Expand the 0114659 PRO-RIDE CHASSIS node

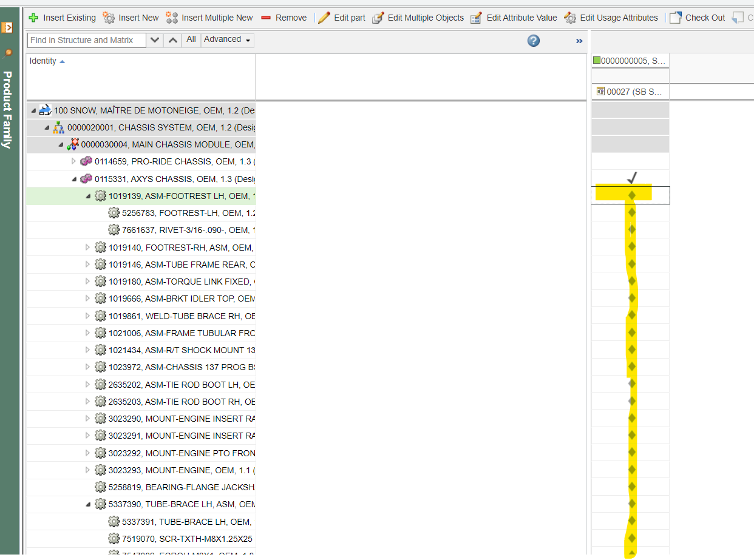(x=73, y=161)
